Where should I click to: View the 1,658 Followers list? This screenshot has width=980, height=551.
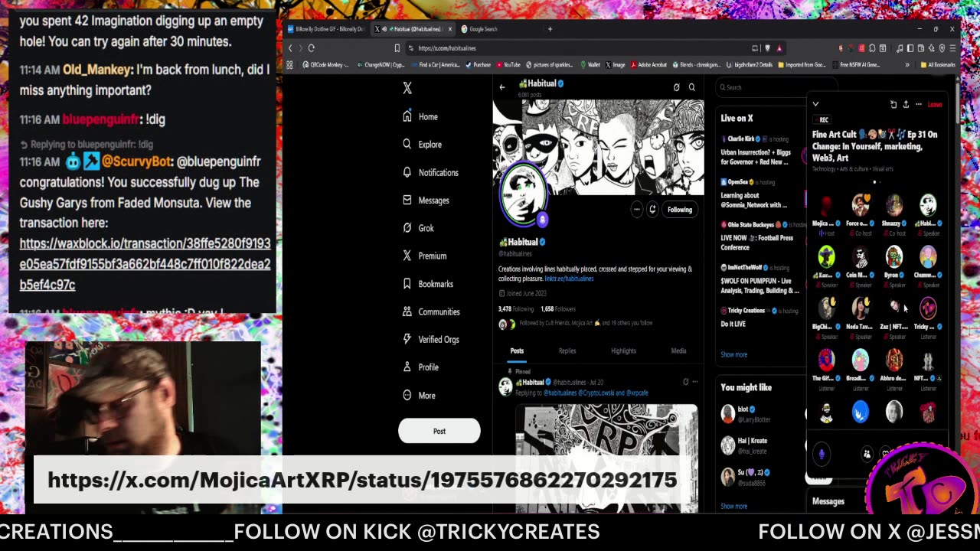557,309
